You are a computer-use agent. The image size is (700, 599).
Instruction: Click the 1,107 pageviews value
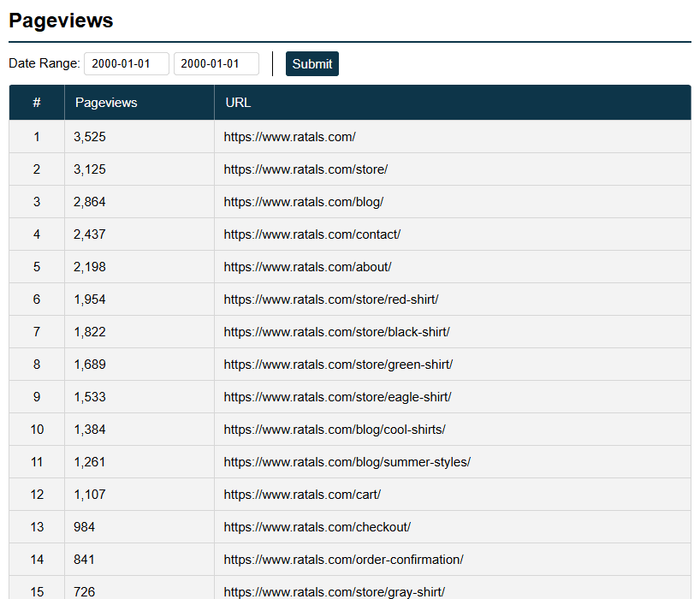pyautogui.click(x=90, y=495)
